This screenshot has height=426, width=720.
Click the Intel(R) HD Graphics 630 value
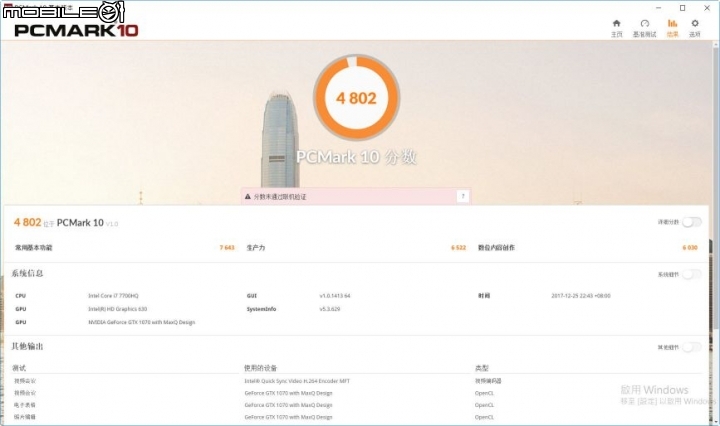click(118, 309)
